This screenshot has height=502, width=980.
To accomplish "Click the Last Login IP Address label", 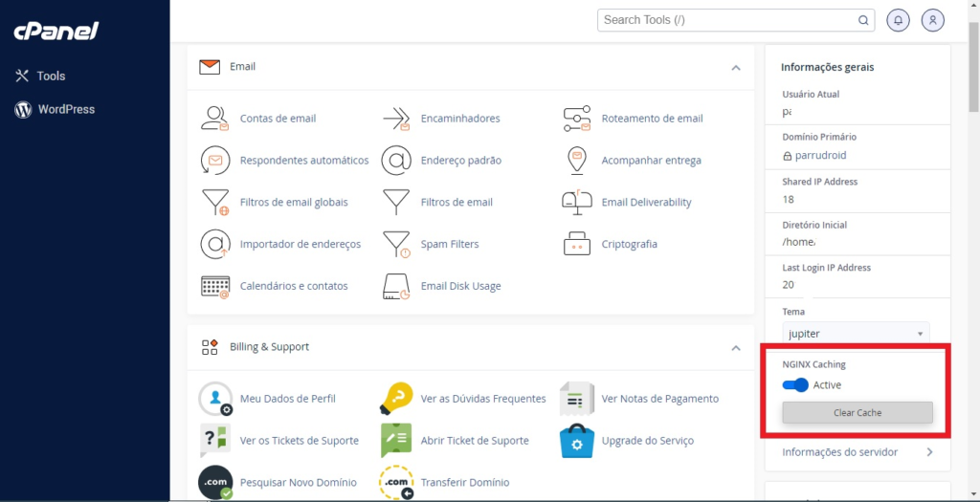I will click(x=826, y=267).
